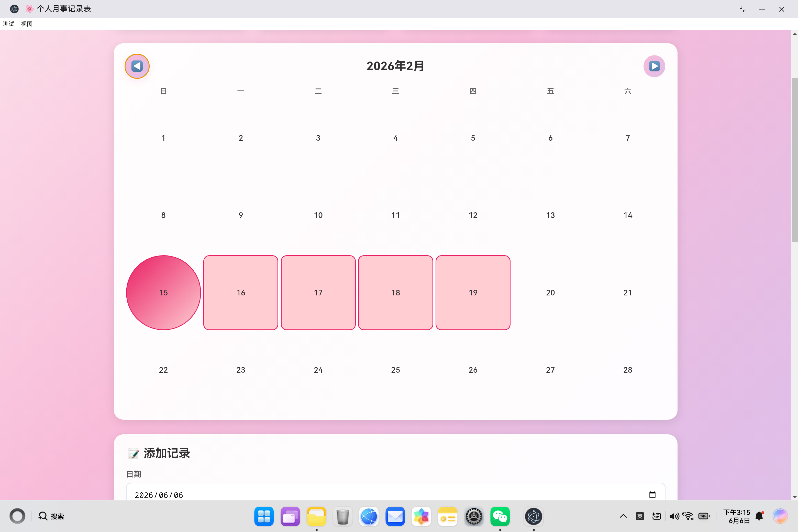Click day 1 in the calendar
This screenshot has height=532, width=798.
163,138
